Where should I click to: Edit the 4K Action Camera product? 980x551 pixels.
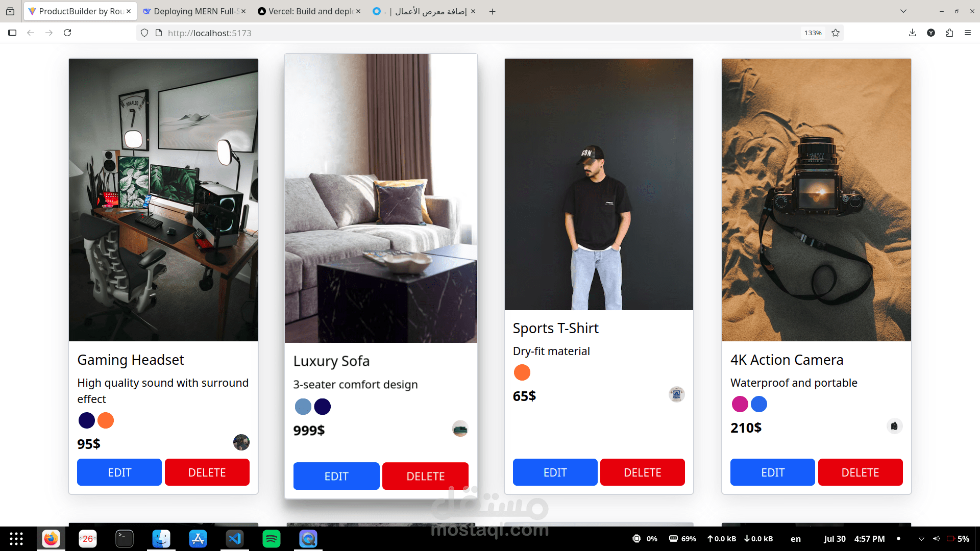tap(773, 472)
